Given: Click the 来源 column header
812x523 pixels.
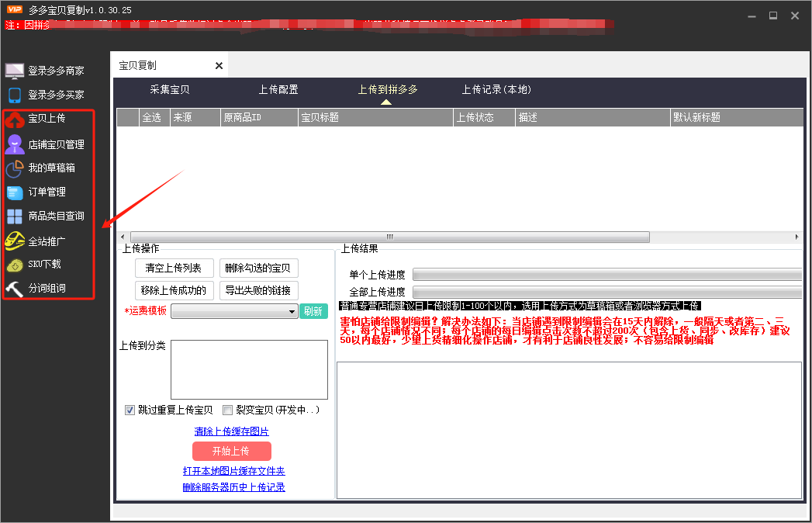Looking at the screenshot, I should pos(195,118).
